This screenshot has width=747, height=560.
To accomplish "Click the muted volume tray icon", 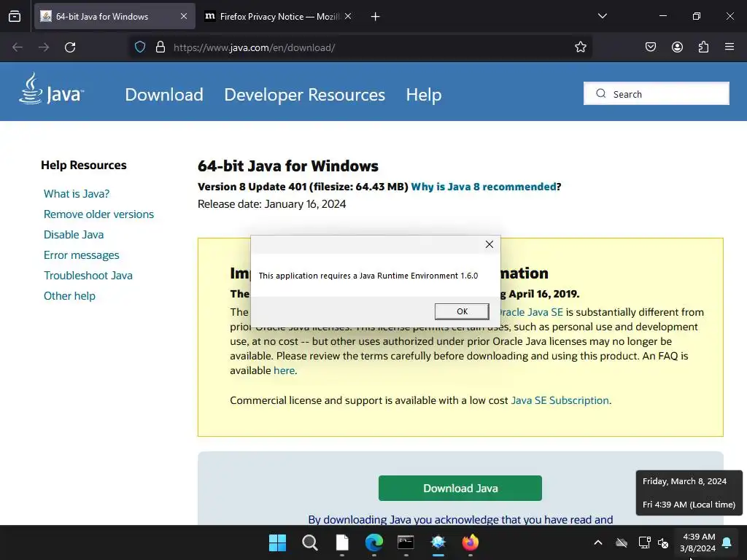I will pyautogui.click(x=663, y=542).
